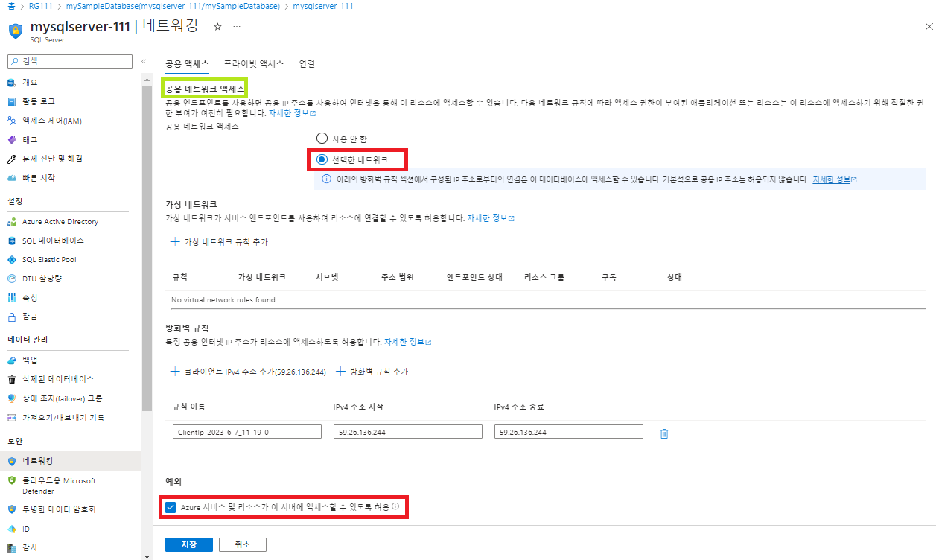Open 자세한 정보 link in info banner

835,180
